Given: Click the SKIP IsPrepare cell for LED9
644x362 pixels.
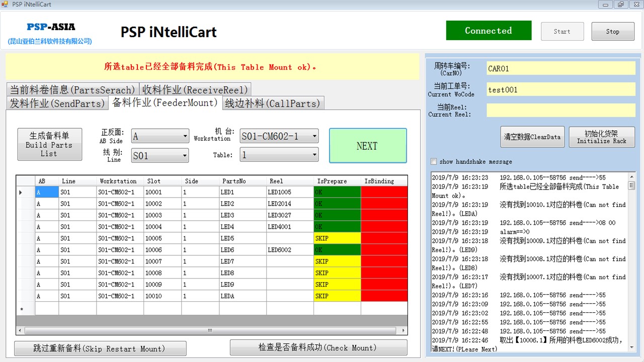Looking at the screenshot, I should click(x=337, y=285).
